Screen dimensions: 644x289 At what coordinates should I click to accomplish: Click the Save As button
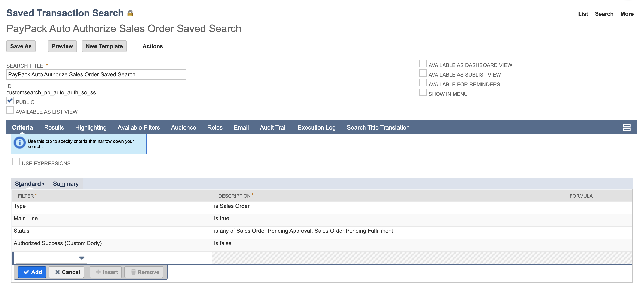[x=21, y=46]
